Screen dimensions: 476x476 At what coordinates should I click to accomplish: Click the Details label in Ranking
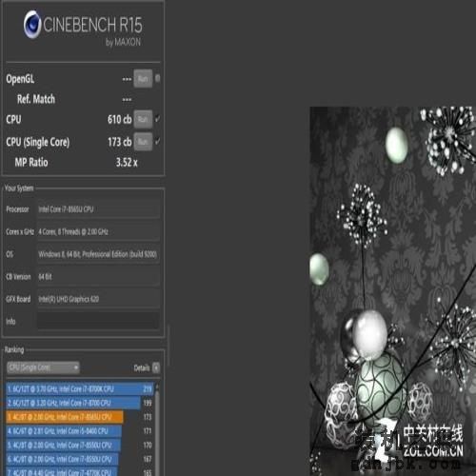click(x=142, y=367)
